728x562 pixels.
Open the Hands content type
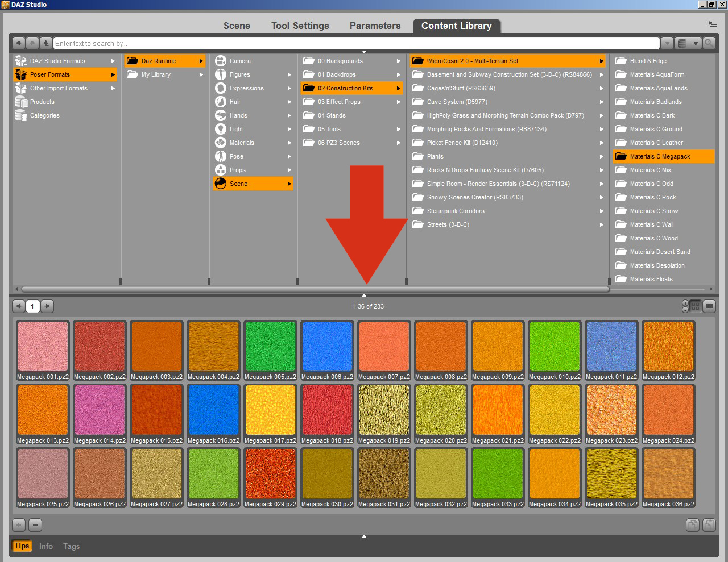(253, 115)
